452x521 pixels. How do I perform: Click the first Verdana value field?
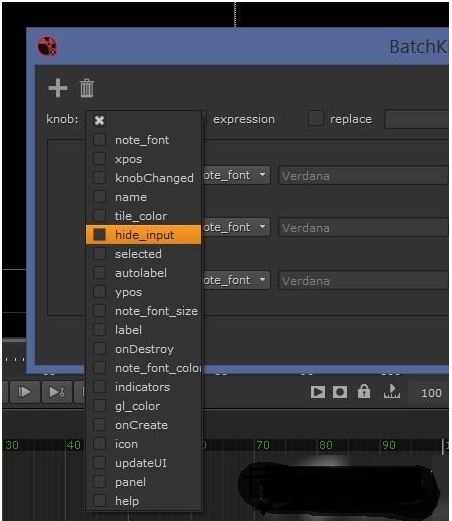(364, 175)
